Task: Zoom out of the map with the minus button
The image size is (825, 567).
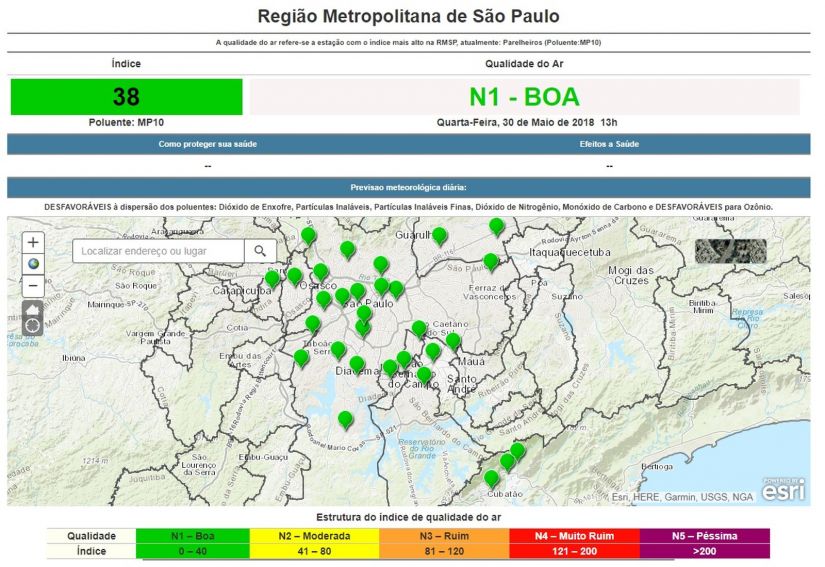Action: click(33, 286)
